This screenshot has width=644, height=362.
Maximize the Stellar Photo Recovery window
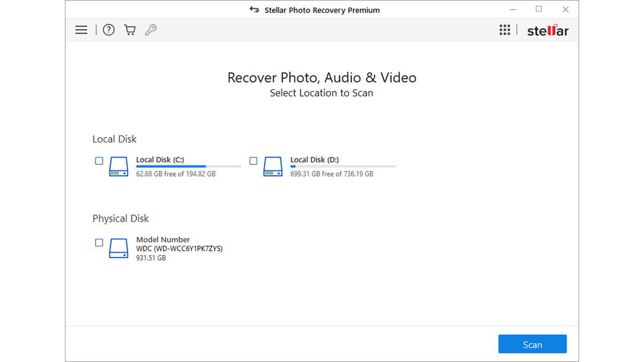539,9
